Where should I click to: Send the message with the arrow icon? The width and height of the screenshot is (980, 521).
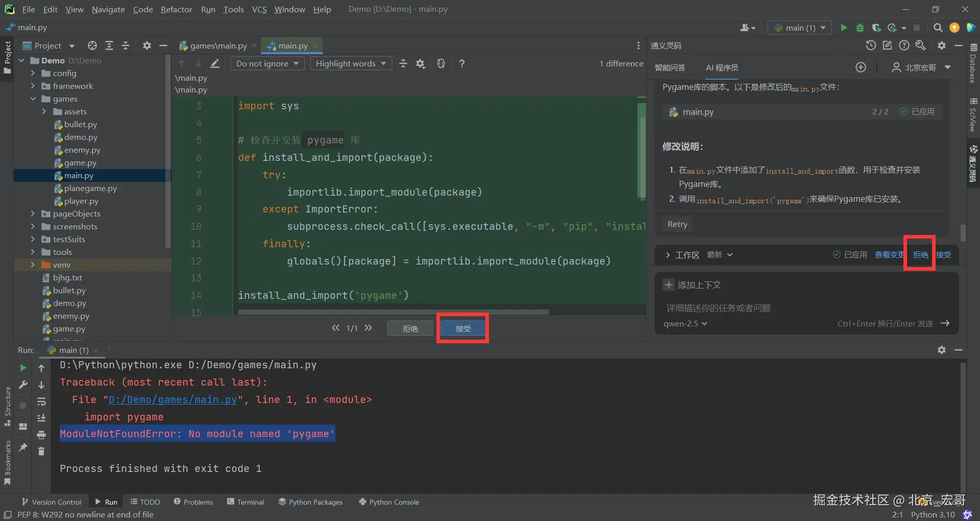[x=945, y=323]
